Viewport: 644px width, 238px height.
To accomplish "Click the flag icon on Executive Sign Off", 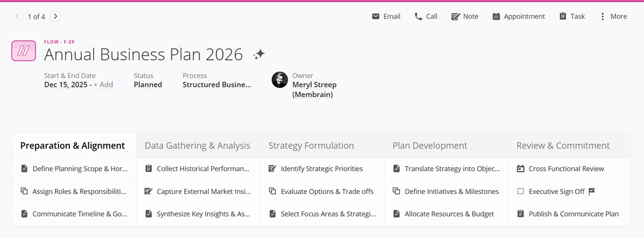I will coord(592,192).
